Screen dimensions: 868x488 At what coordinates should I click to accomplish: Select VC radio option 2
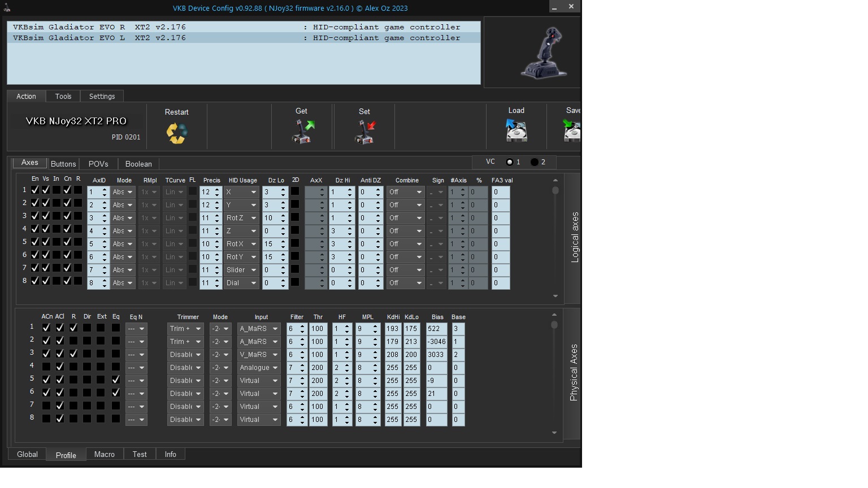(535, 162)
